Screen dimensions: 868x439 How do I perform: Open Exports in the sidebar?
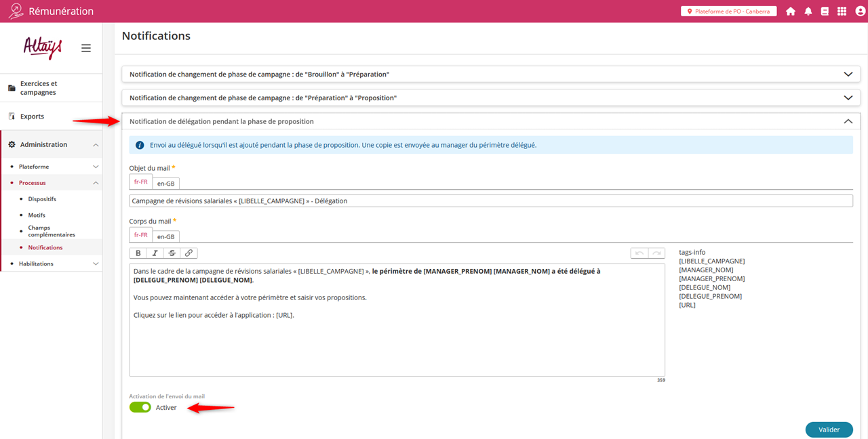click(x=32, y=117)
